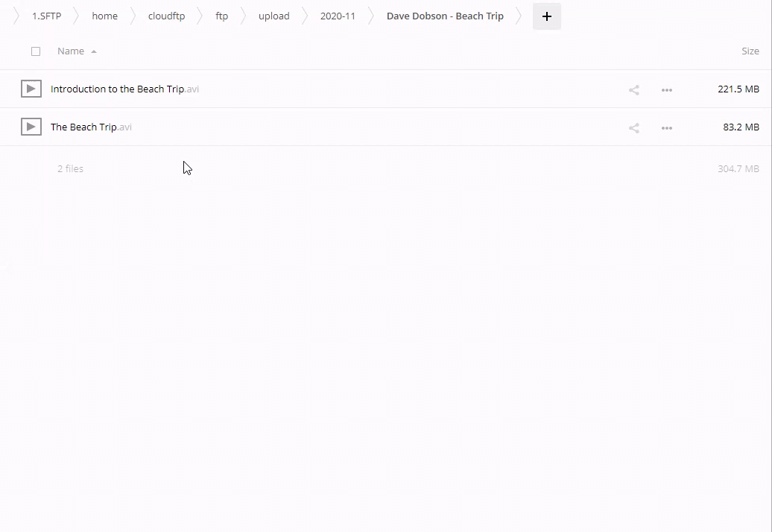This screenshot has width=772, height=532.
Task: Open more options for Introduction to the Beach Trip
Action: click(x=667, y=90)
